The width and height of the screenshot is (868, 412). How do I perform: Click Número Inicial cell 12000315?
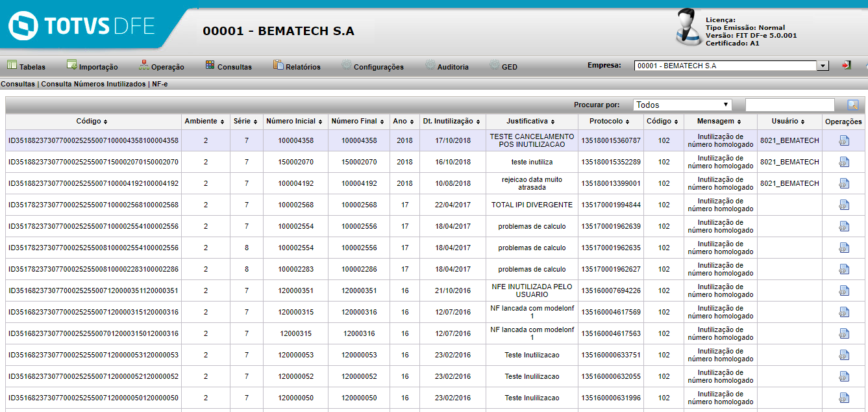pyautogui.click(x=296, y=333)
